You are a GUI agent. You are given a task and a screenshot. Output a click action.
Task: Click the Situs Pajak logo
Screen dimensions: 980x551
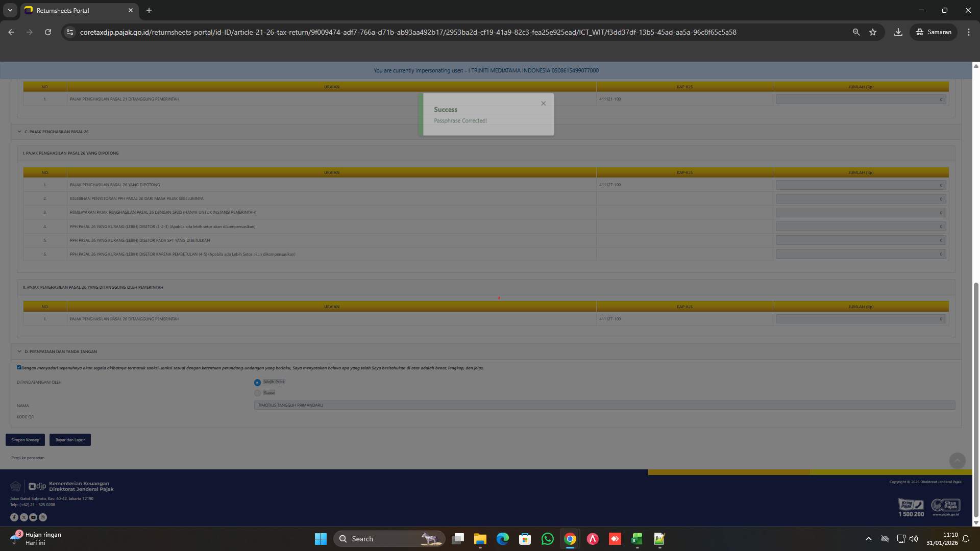pos(945,506)
